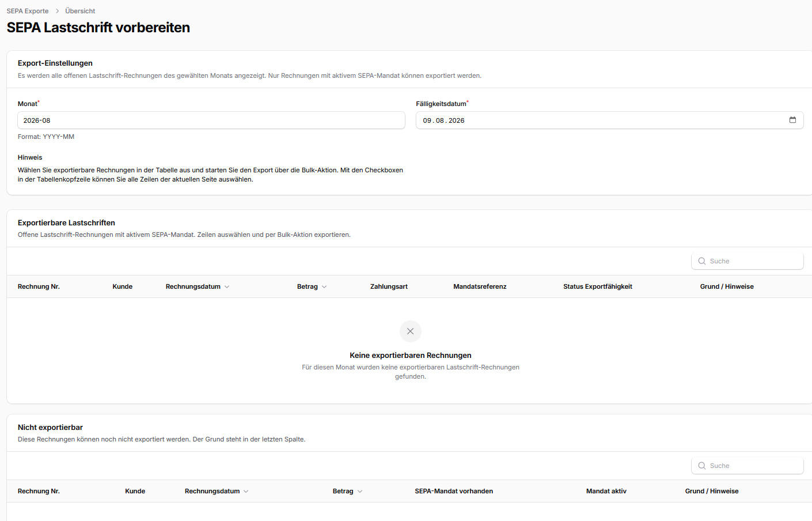812x521 pixels.
Task: Open the calendar picker icon for Fälligkeitsdatum
Action: 792,120
